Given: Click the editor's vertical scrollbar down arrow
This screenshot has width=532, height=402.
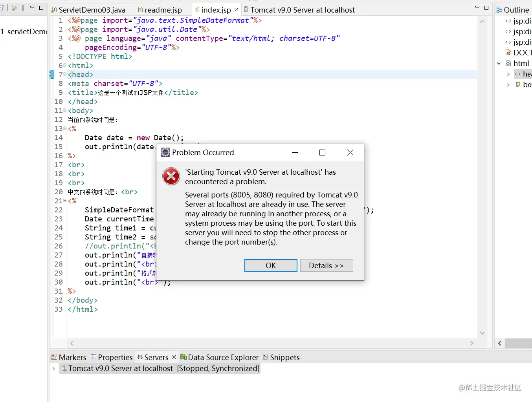Looking at the screenshot, I should point(482,333).
